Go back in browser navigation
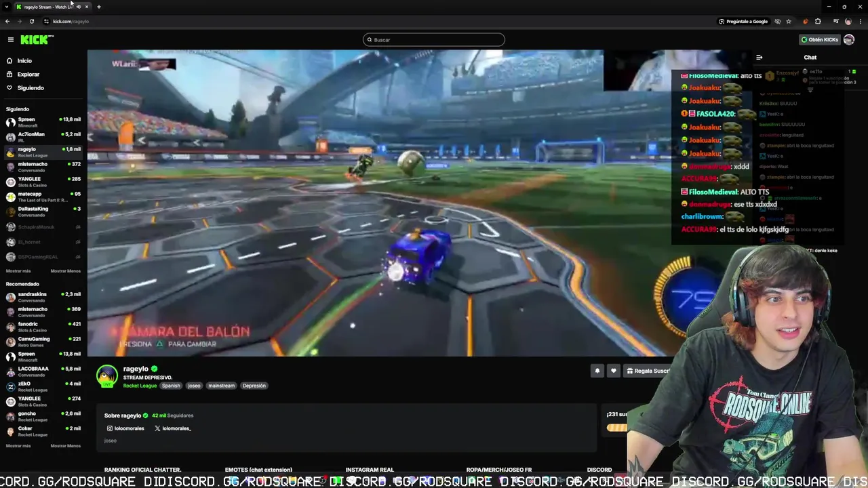 point(7,22)
